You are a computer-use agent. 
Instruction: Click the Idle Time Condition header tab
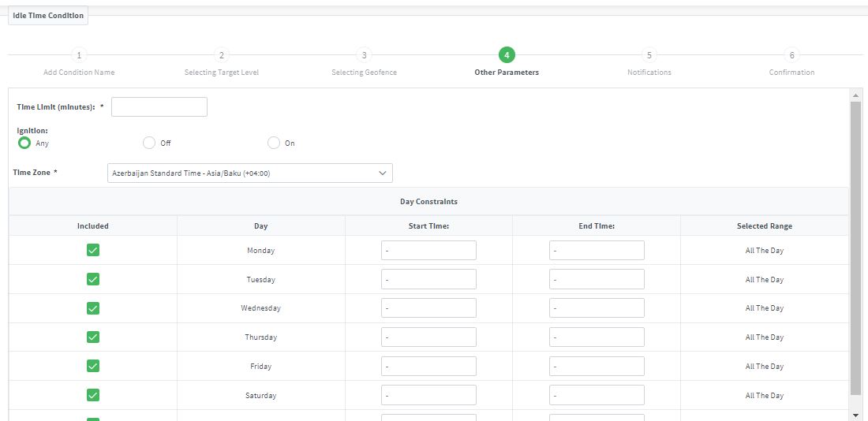tap(48, 16)
